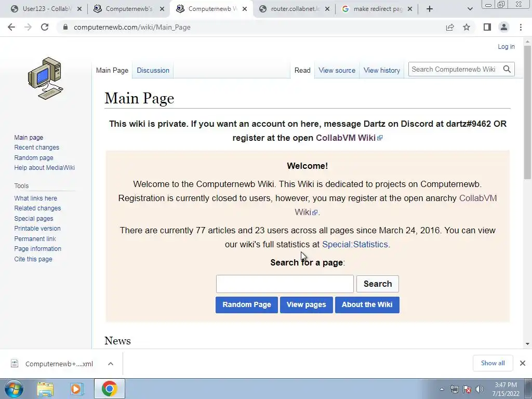Viewport: 532px width, 399px height.
Task: Open the Chrome profile menu
Action: tap(504, 27)
